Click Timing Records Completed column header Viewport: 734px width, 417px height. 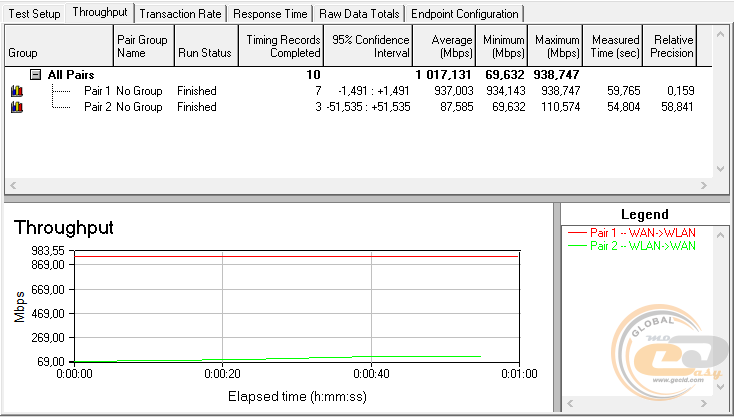pyautogui.click(x=281, y=46)
